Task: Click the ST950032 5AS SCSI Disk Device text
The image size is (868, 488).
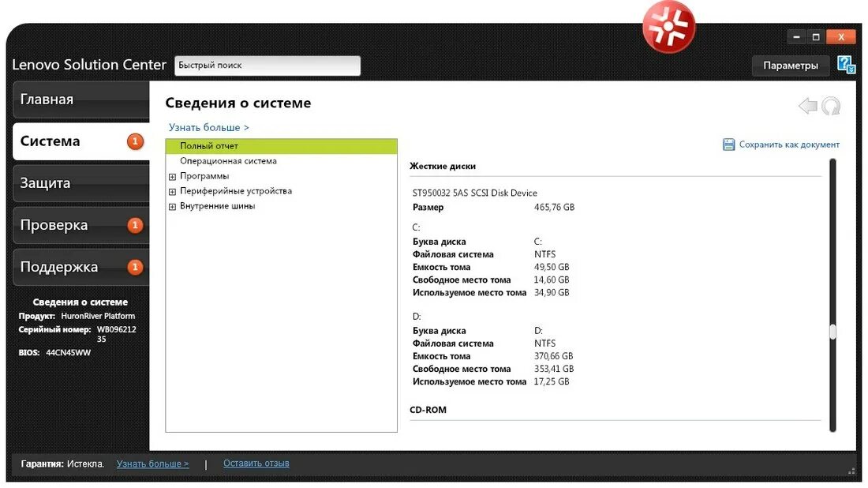Action: 475,193
